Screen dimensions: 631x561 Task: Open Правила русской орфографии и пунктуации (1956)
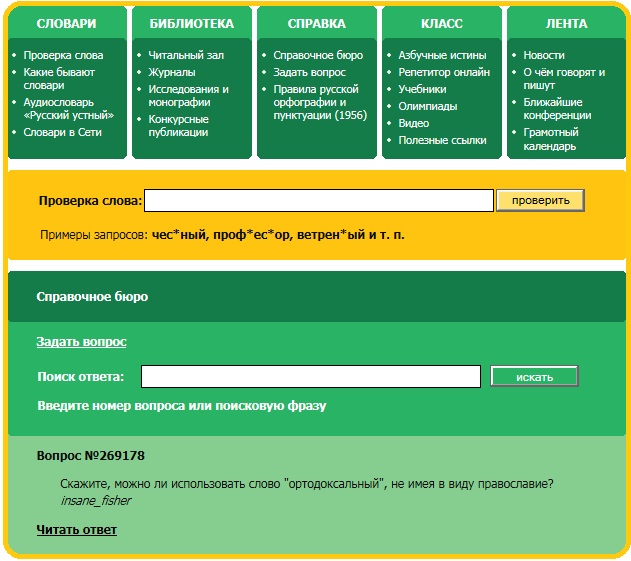pos(320,102)
